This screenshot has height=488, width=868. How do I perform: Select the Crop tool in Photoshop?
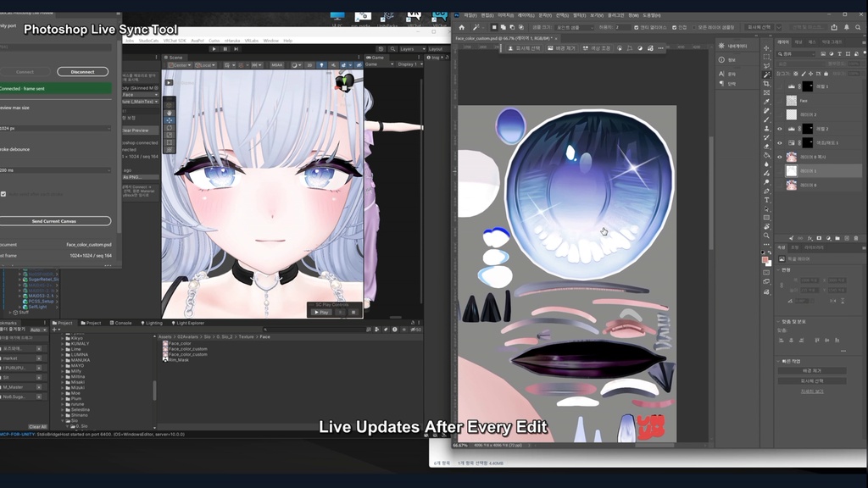[x=766, y=84]
